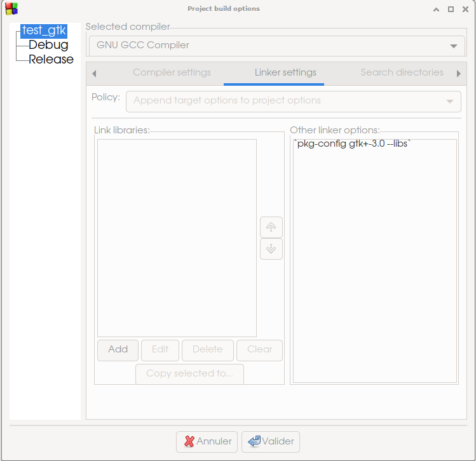Cancel with the Annuler button
Screen dimensions: 476x461
point(207,442)
